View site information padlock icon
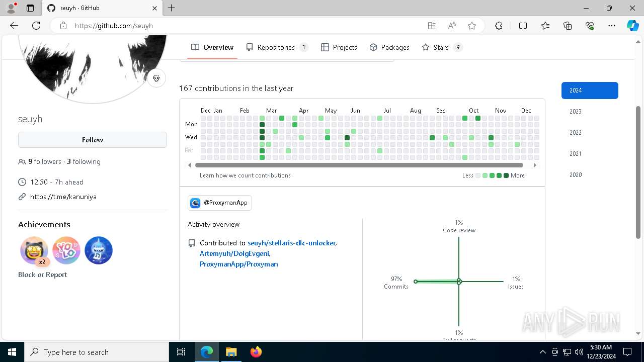 point(63,26)
